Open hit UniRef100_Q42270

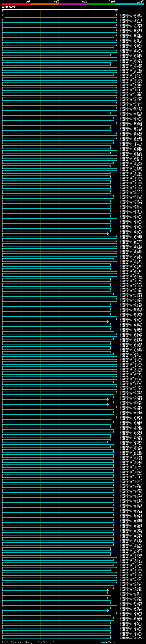tap(131, 17)
